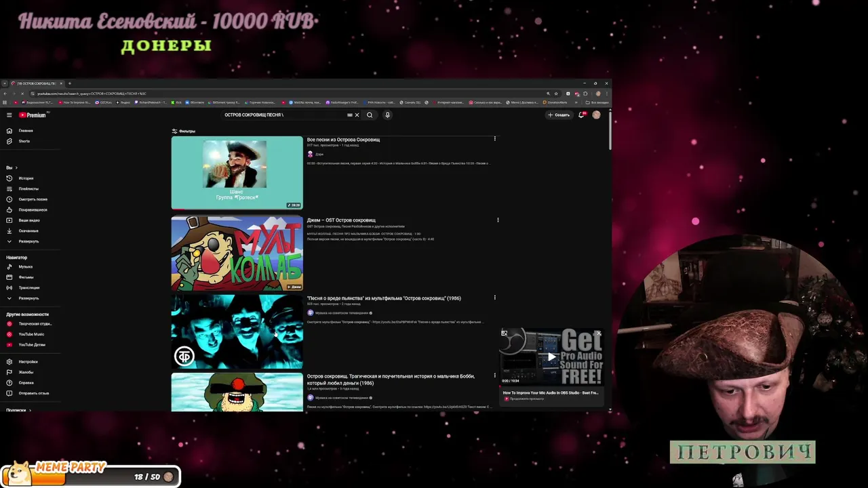Open the Шанс Группа Гротеск thumbnail
This screenshot has height=488, width=868.
237,173
